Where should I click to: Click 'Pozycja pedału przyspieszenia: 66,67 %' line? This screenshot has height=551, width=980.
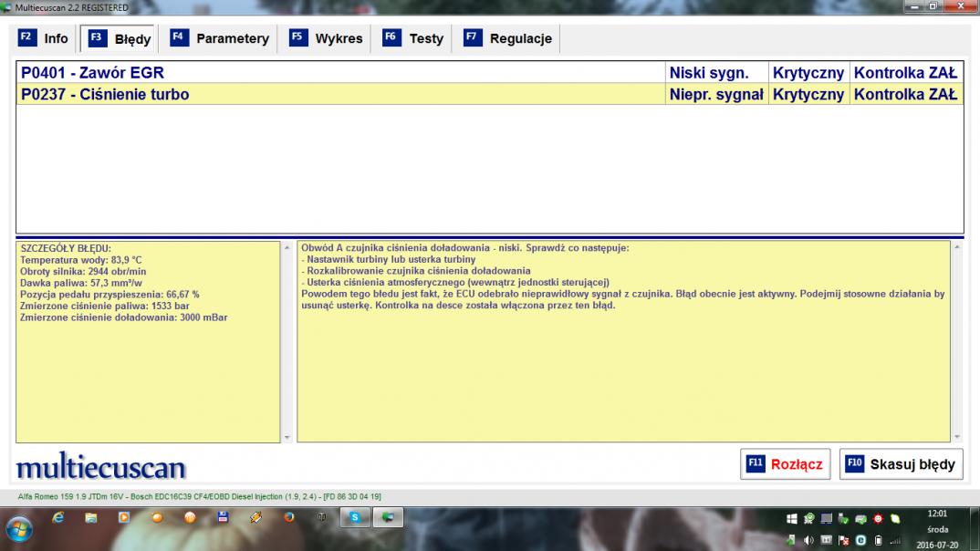coord(109,295)
